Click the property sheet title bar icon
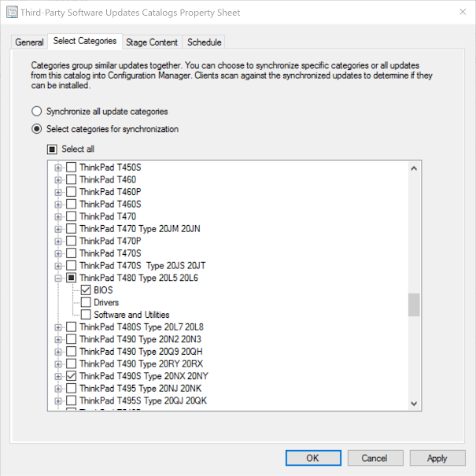Screen dimensions: 476x476 coord(12,13)
